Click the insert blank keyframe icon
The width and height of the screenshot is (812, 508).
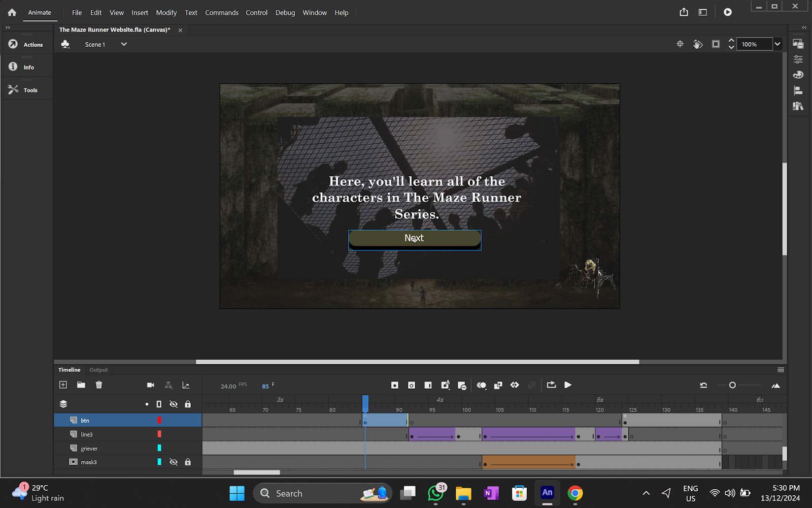(412, 385)
